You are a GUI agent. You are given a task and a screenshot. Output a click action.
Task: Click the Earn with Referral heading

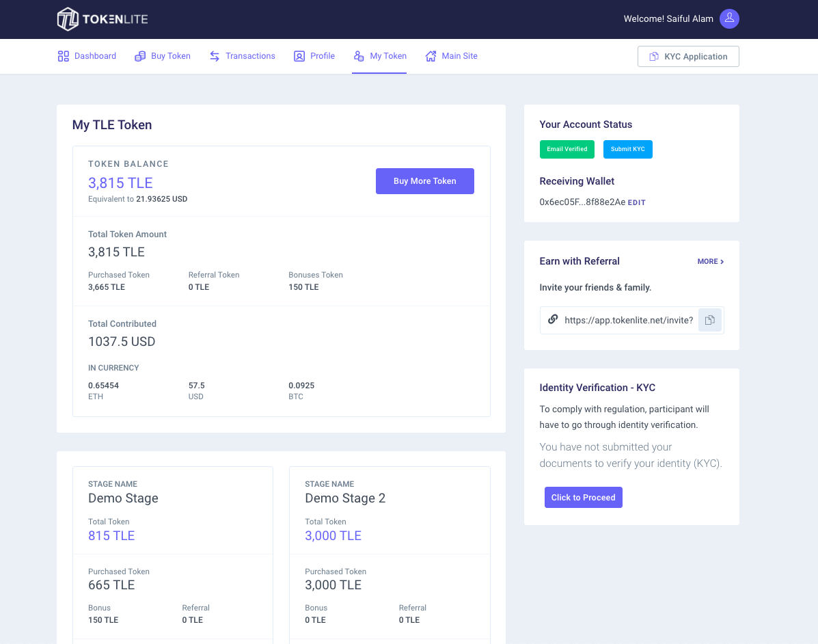pyautogui.click(x=580, y=261)
